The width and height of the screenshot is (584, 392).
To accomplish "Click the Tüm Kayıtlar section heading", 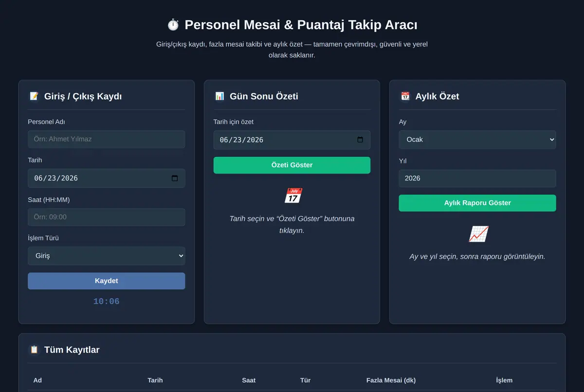I will point(72,350).
